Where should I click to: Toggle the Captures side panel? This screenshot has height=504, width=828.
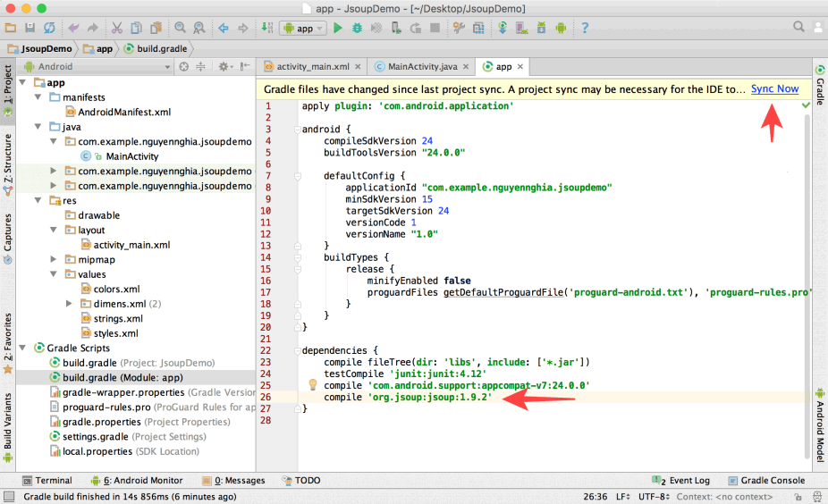(7, 238)
